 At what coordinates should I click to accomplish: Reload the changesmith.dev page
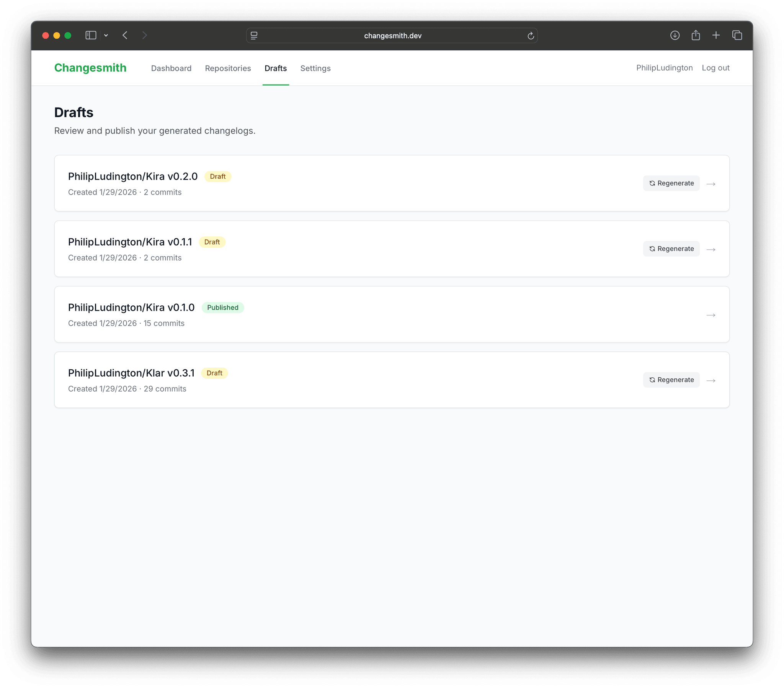[531, 36]
